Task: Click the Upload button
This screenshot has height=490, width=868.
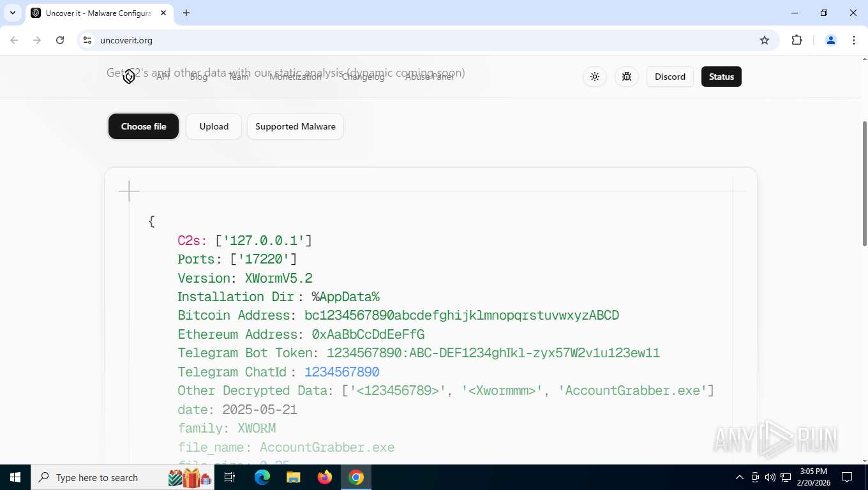Action: click(214, 126)
